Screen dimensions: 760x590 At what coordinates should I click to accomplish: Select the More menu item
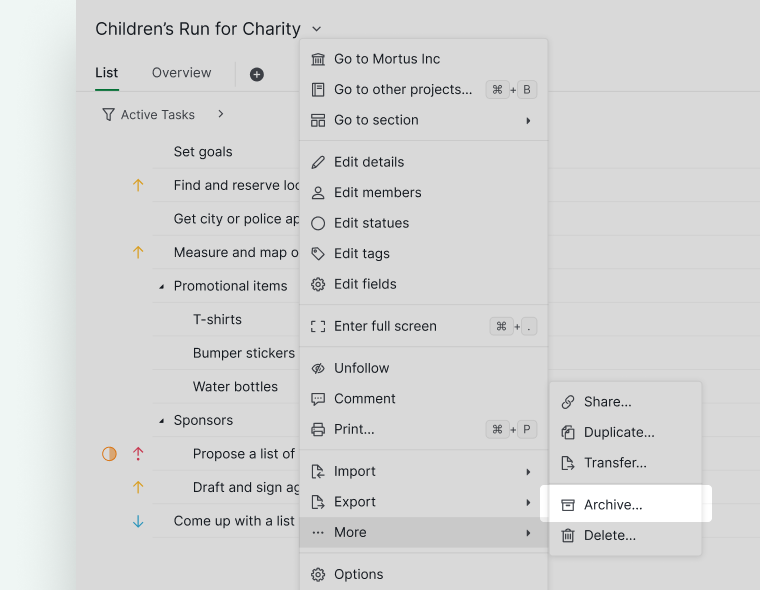(424, 533)
